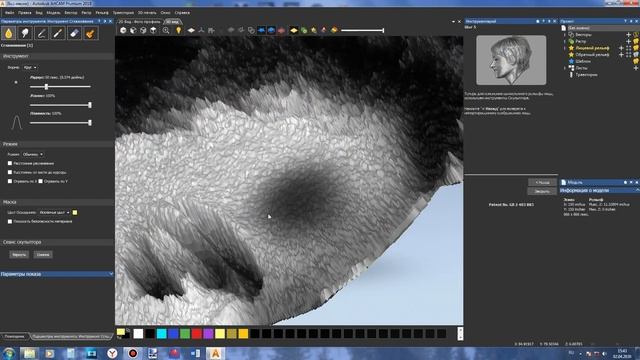Enable the 'Отразить по X' checkbox
The width and height of the screenshot is (640, 360).
[10, 181]
